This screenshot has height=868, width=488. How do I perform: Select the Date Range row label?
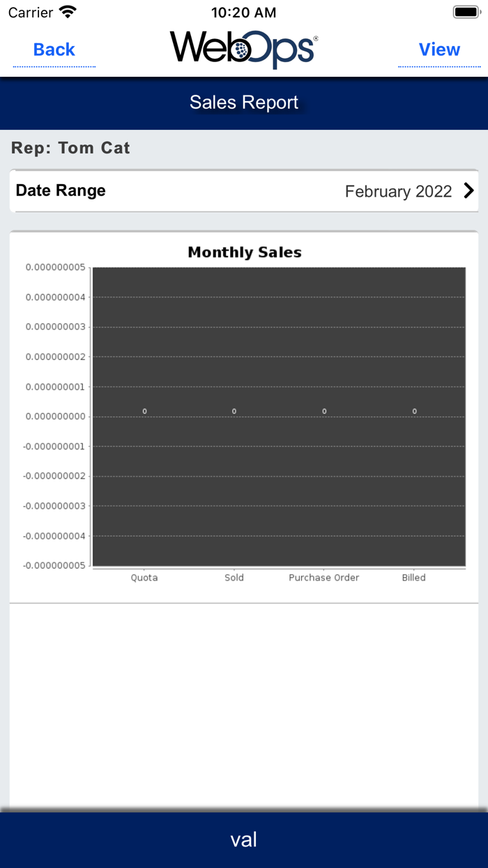click(x=61, y=190)
